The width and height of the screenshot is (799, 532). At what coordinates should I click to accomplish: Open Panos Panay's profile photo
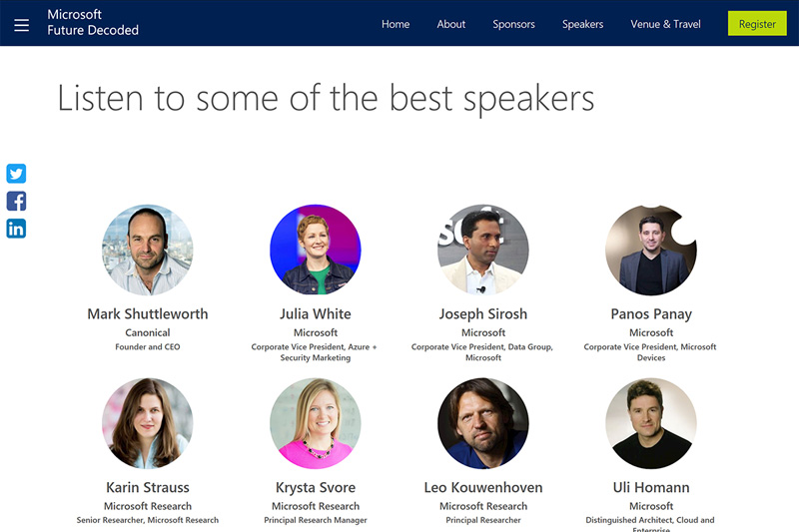pyautogui.click(x=651, y=250)
